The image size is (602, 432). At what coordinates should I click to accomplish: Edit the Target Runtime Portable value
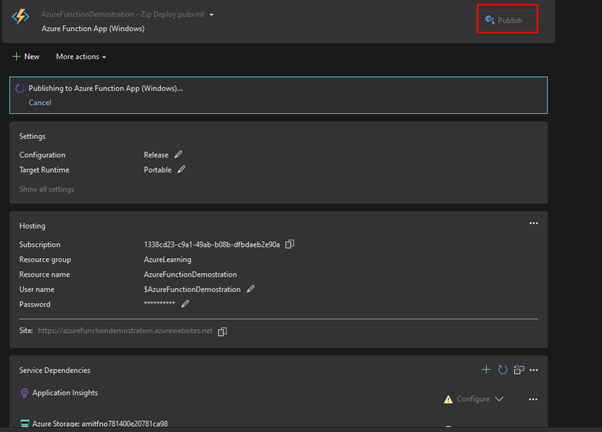[181, 169]
